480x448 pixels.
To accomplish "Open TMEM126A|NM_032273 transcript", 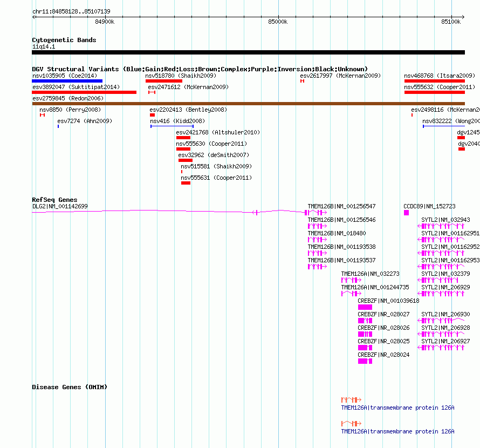I will click(x=351, y=280).
